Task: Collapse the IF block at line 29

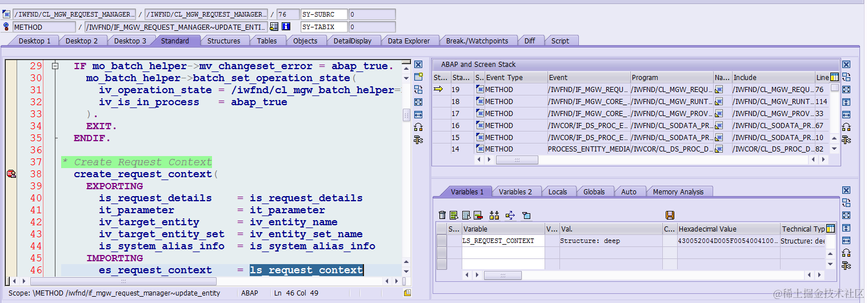Action: (x=55, y=66)
